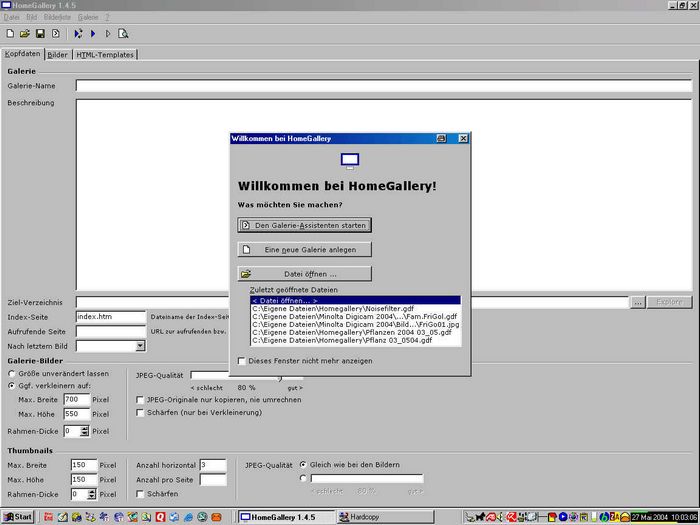Switch to the Kopfdaten tab
Image resolution: width=700 pixels, height=525 pixels.
22,54
